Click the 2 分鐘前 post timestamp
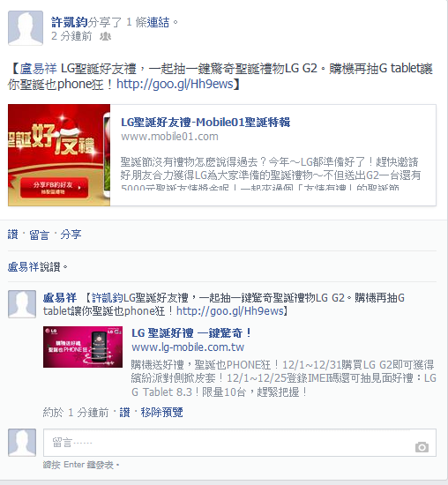Image resolution: width=448 pixels, height=485 pixels. point(71,36)
